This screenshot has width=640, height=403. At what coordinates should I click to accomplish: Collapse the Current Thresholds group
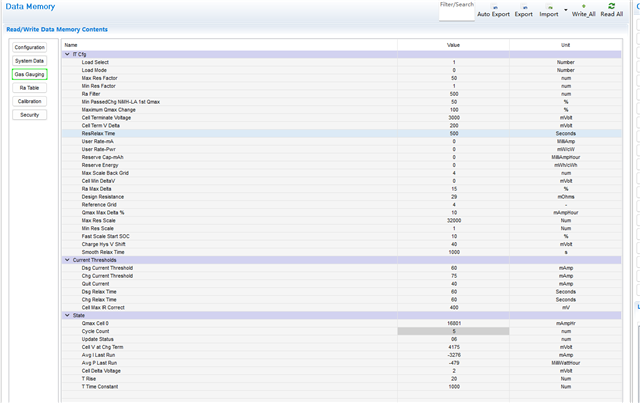67,260
